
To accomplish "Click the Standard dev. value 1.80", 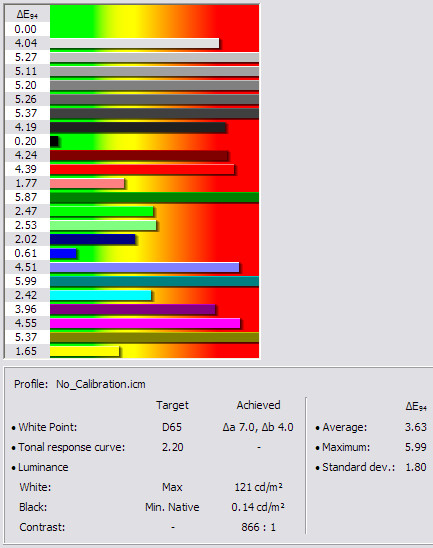I will (416, 467).
